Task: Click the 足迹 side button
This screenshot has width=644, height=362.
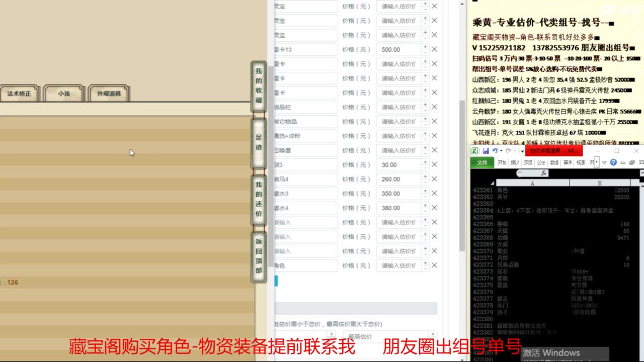Action: (x=259, y=143)
